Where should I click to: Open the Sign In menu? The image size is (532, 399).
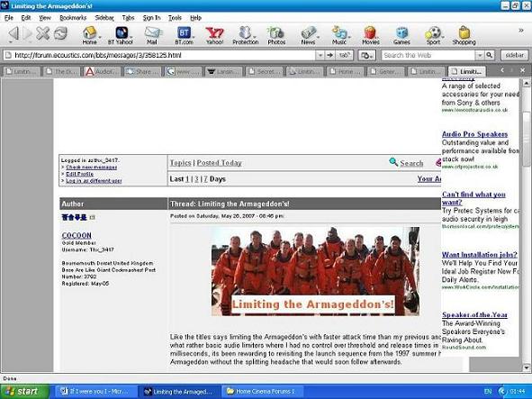(151, 18)
